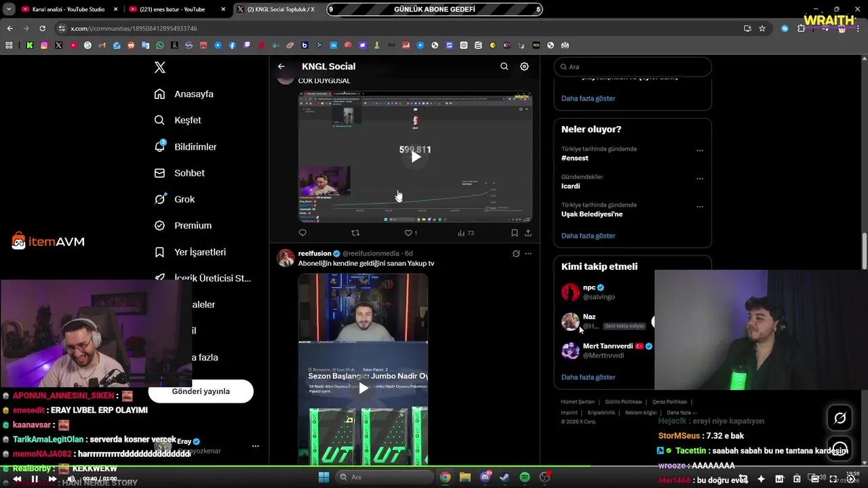This screenshot has height=488, width=868.
Task: Open Gizlilik Politikası footer link
Action: pos(623,402)
